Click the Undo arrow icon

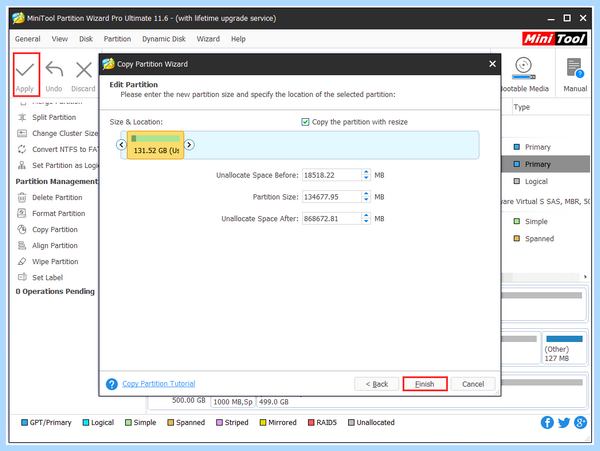click(54, 70)
